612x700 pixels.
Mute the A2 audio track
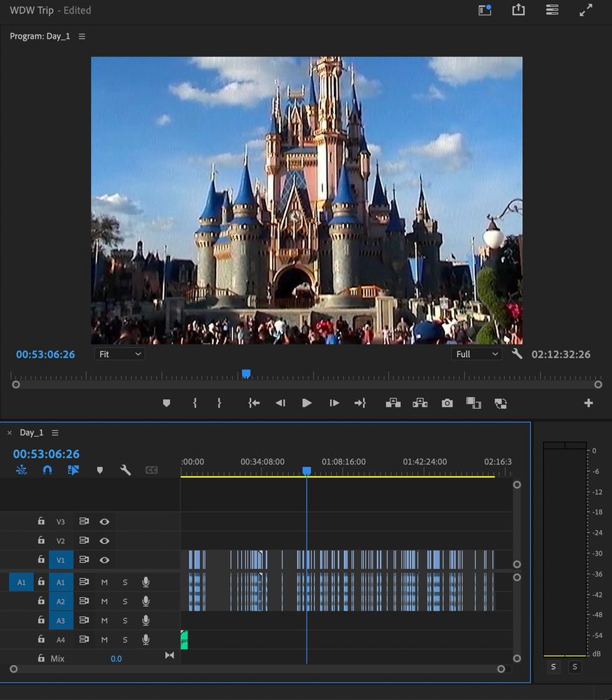click(104, 601)
